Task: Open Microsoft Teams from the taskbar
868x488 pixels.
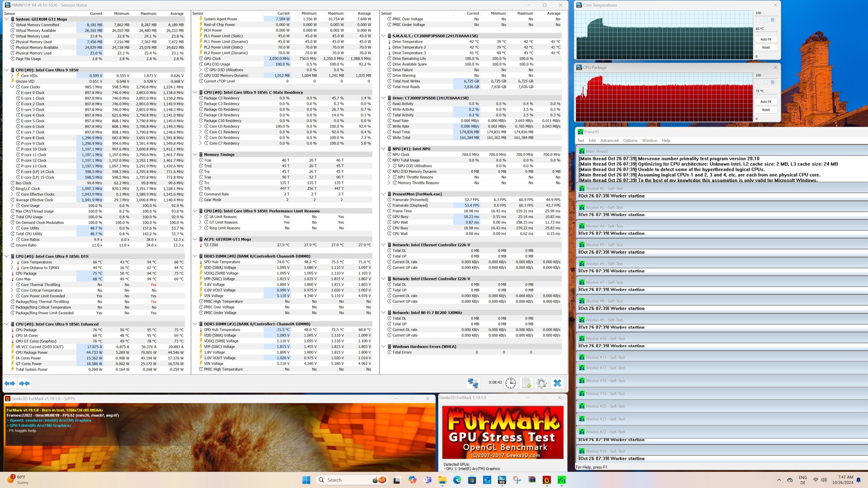Action: (x=427, y=480)
